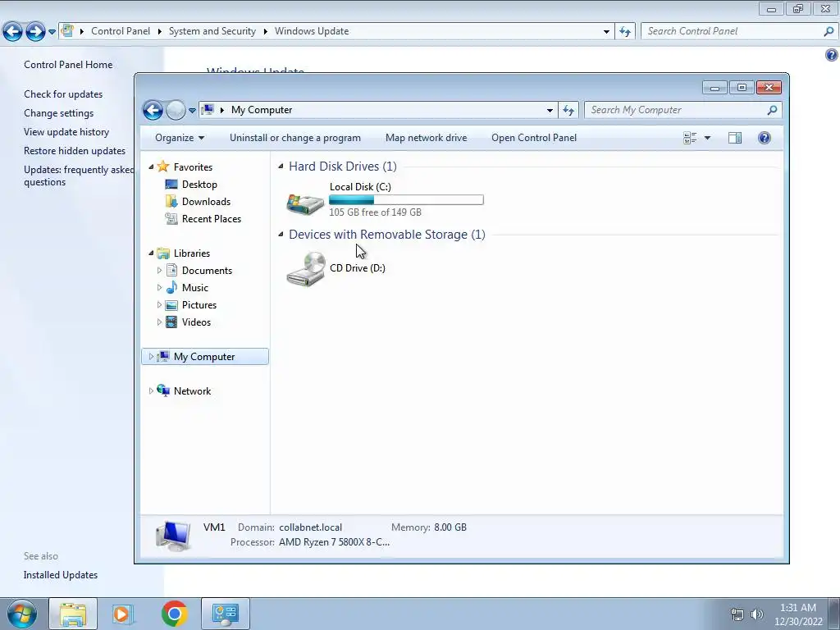This screenshot has width=840, height=630.
Task: Open Windows Explorer from the taskbar
Action: 73,614
